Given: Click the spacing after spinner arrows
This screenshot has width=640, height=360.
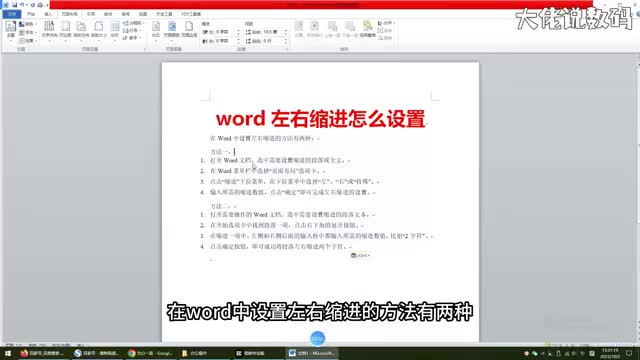Looking at the screenshot, I should [286, 41].
